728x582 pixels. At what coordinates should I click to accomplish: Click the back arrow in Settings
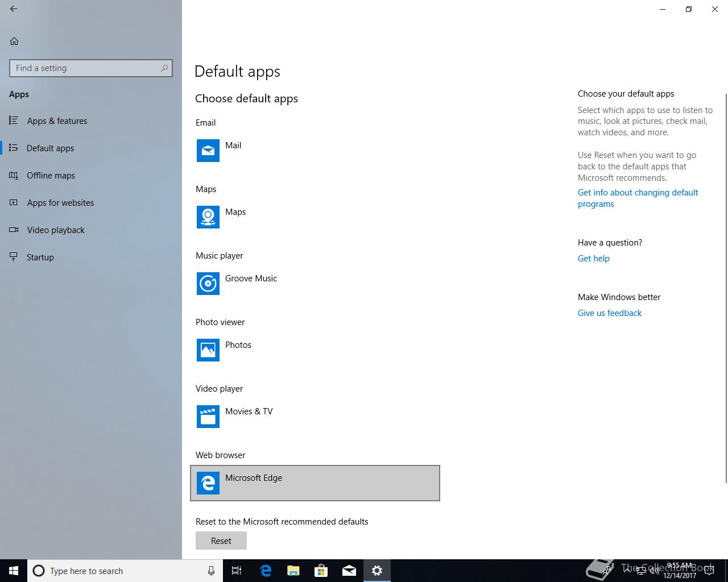pos(14,9)
